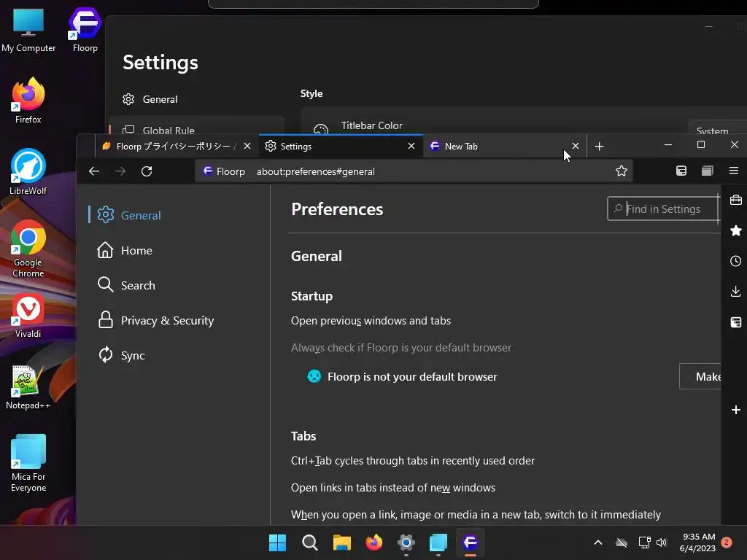Close the New Tab tab

tap(576, 146)
